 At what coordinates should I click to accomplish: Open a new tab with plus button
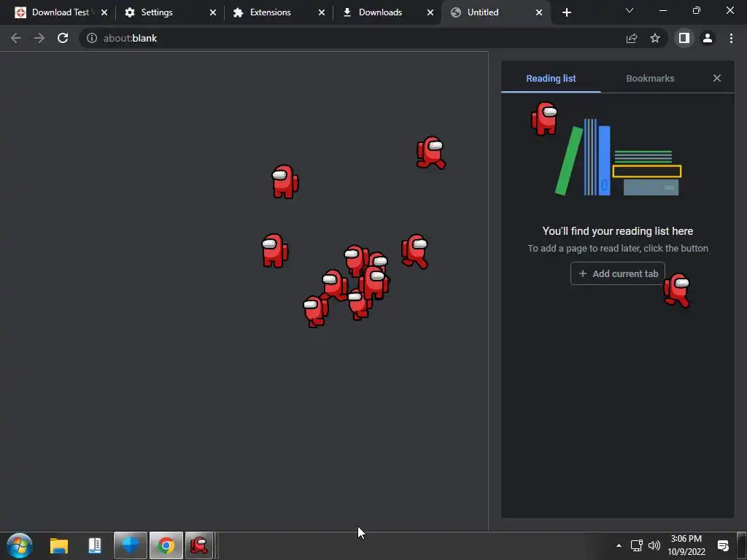(566, 12)
